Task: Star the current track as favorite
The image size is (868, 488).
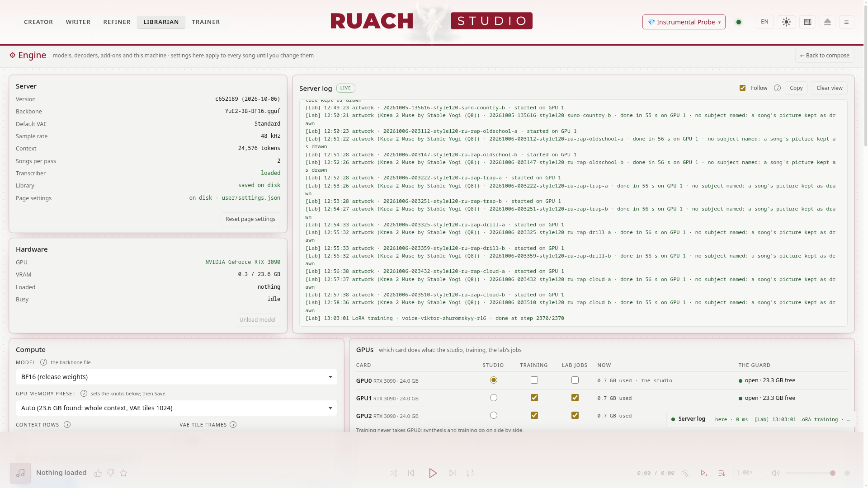Action: pos(123,473)
